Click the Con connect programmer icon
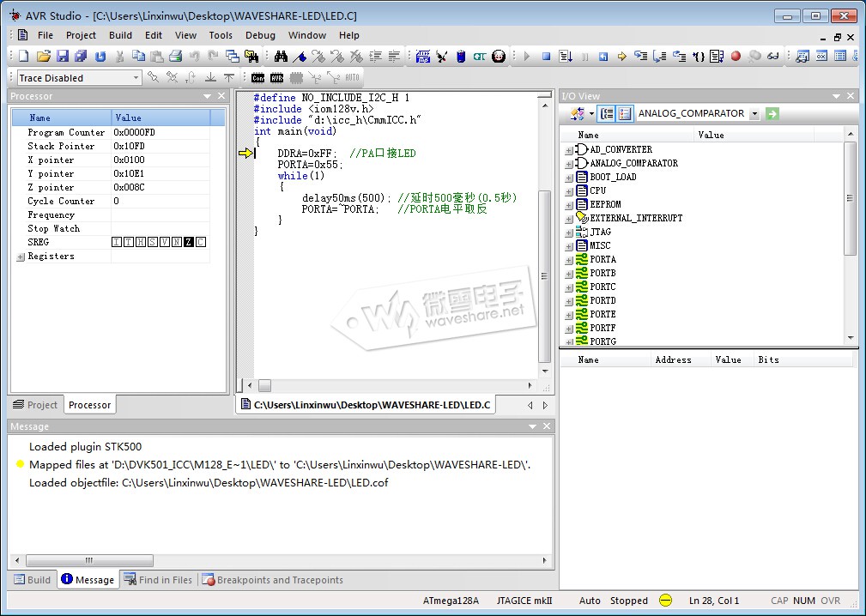The width and height of the screenshot is (866, 616). (x=258, y=78)
